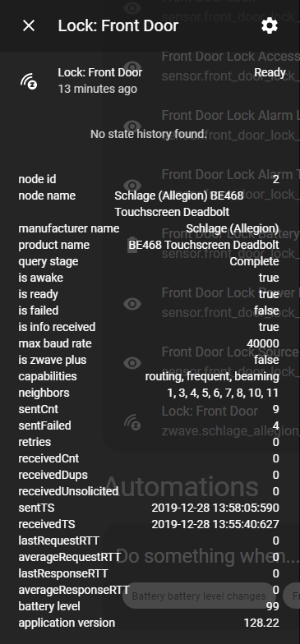Close the Lock: Front Door dialog
This screenshot has height=644, width=300.
pyautogui.click(x=29, y=26)
